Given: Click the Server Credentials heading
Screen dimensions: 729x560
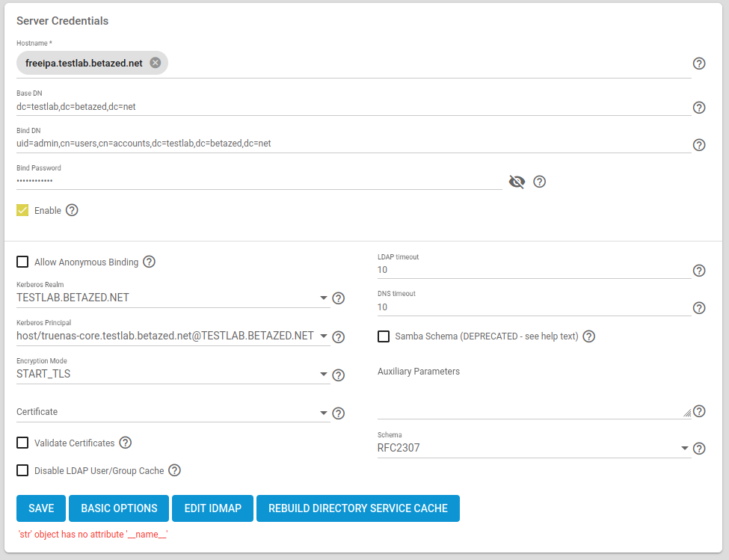Looking at the screenshot, I should click(62, 21).
